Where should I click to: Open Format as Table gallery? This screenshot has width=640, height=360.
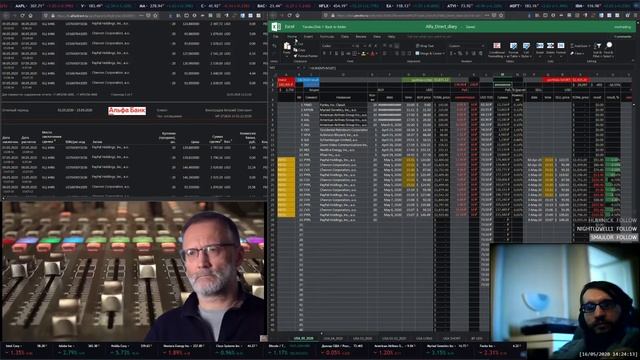(x=513, y=50)
